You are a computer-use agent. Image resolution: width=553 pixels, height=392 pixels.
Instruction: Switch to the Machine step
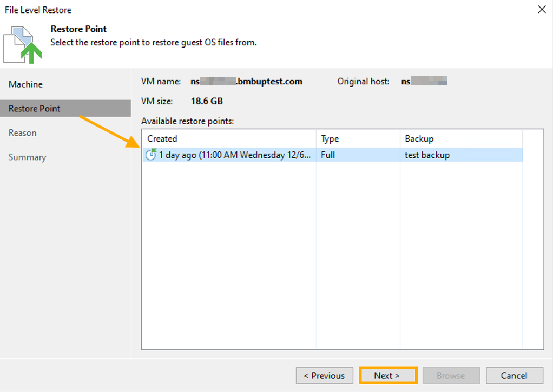(x=26, y=84)
